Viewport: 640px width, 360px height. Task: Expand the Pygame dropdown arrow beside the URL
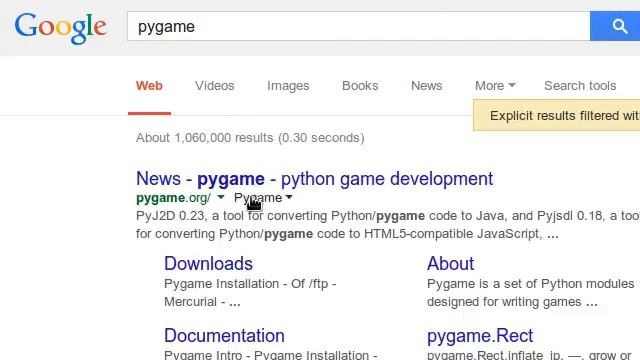289,197
